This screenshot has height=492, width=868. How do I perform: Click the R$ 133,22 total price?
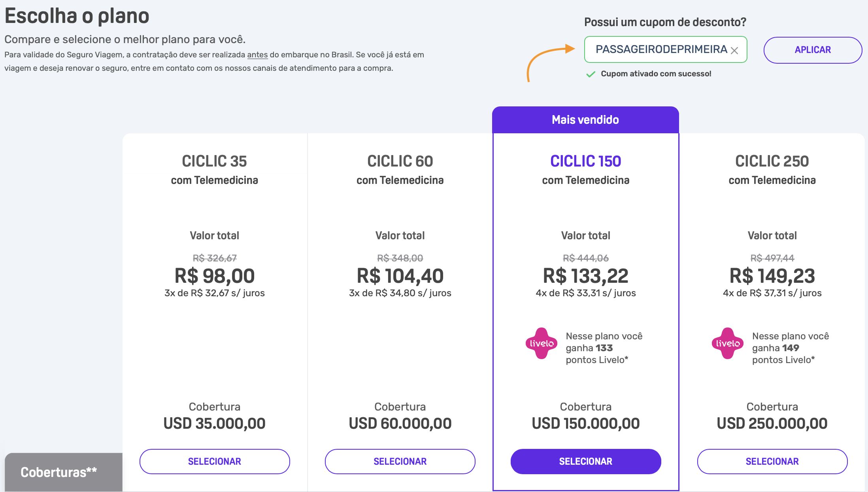tap(586, 276)
